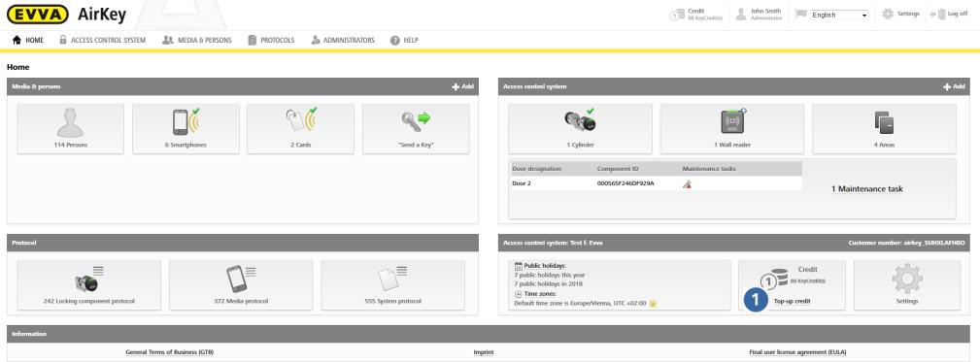This screenshot has width=980, height=362.
Task: Click the maintenance warning icon for Door 2
Action: [x=687, y=184]
